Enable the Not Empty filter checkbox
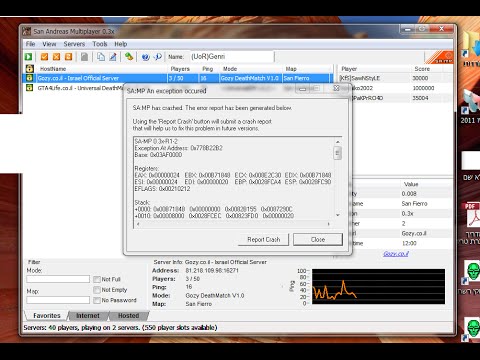480x360 pixels. pyautogui.click(x=97, y=290)
